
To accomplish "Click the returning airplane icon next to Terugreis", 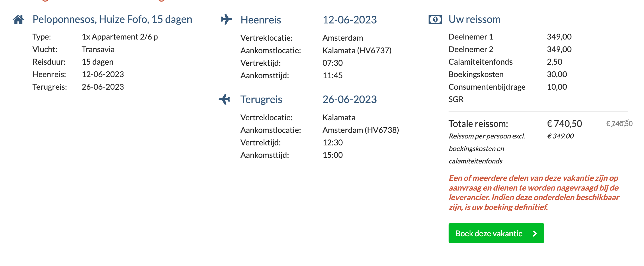I will tap(224, 99).
